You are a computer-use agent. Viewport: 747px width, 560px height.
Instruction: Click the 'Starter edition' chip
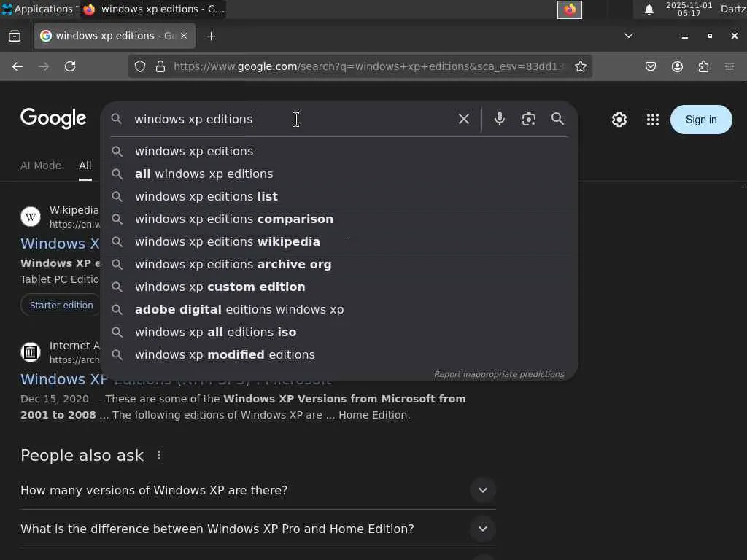(61, 306)
